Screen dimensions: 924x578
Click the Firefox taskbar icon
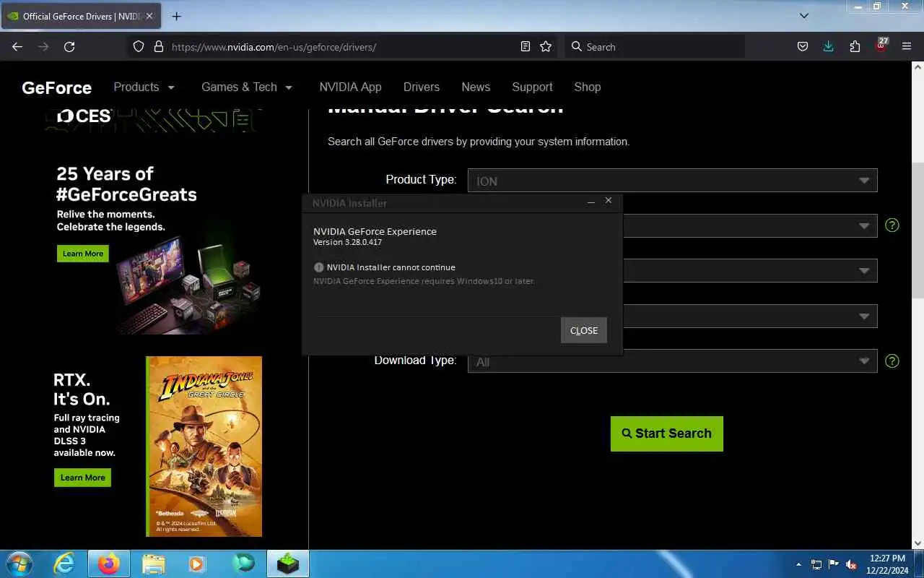pos(108,564)
